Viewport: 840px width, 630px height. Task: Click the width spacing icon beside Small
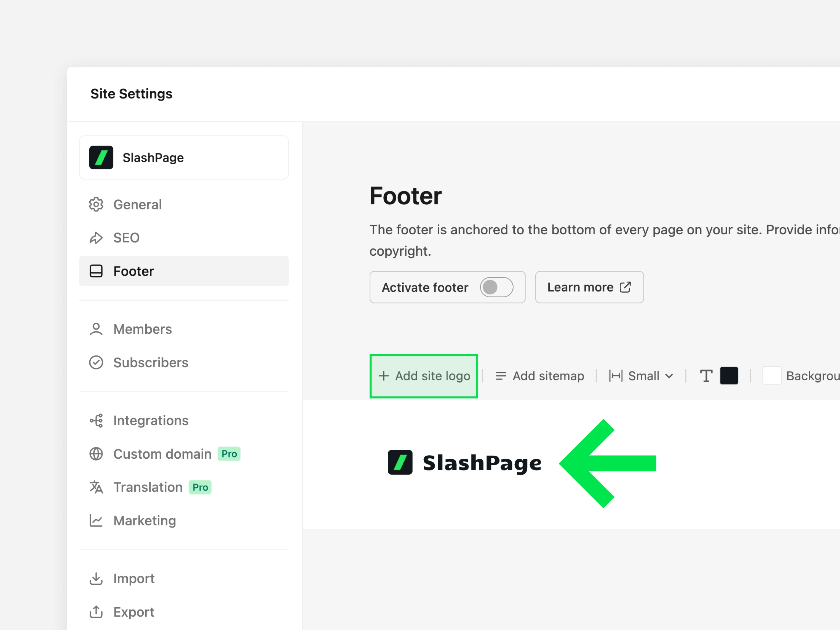615,376
